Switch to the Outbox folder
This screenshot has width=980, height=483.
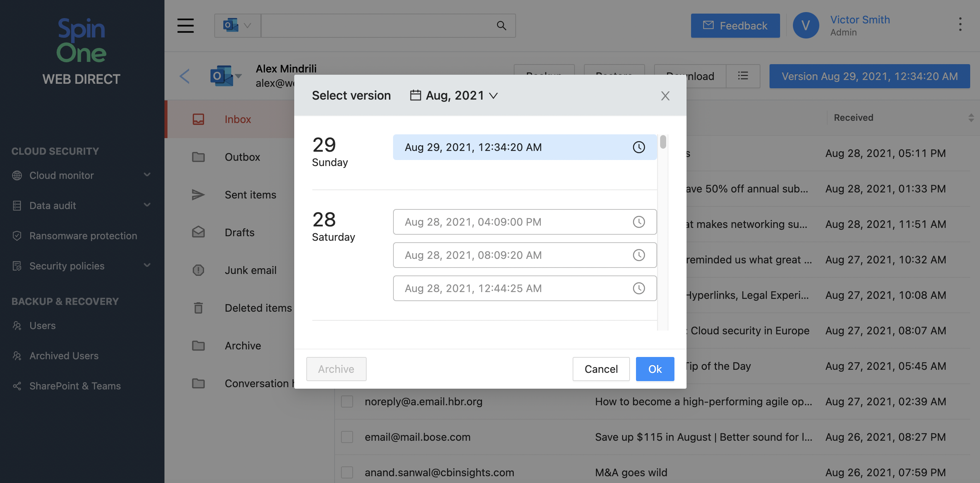242,157
